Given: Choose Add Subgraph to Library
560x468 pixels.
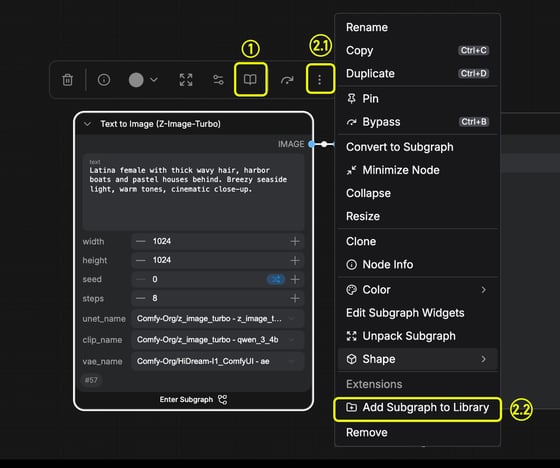Looking at the screenshot, I should coord(417,408).
